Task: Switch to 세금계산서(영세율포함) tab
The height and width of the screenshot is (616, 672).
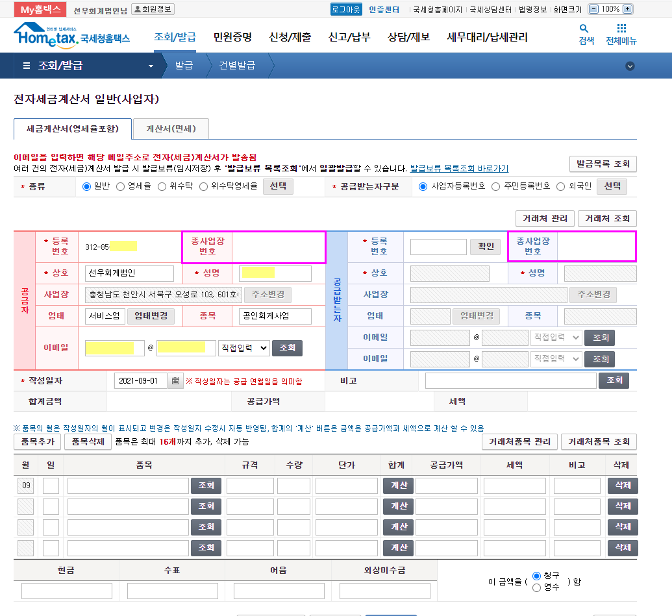Action: click(x=73, y=129)
